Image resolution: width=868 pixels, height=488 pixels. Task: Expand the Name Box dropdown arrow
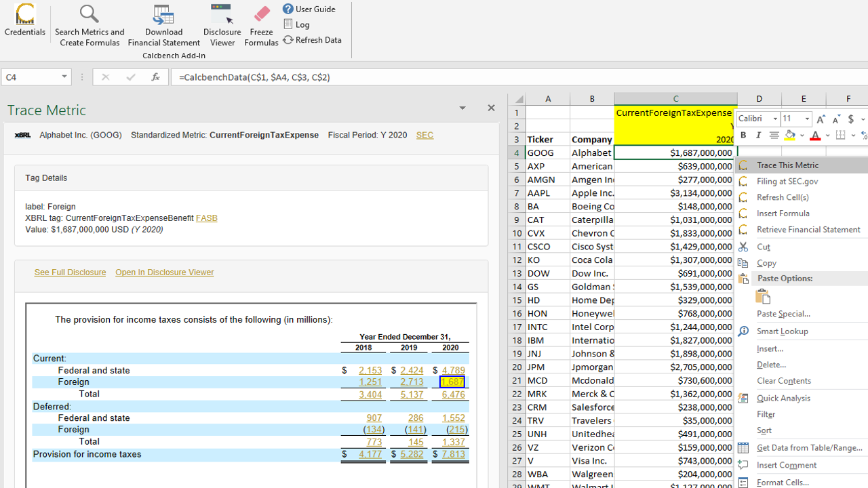[x=64, y=77]
